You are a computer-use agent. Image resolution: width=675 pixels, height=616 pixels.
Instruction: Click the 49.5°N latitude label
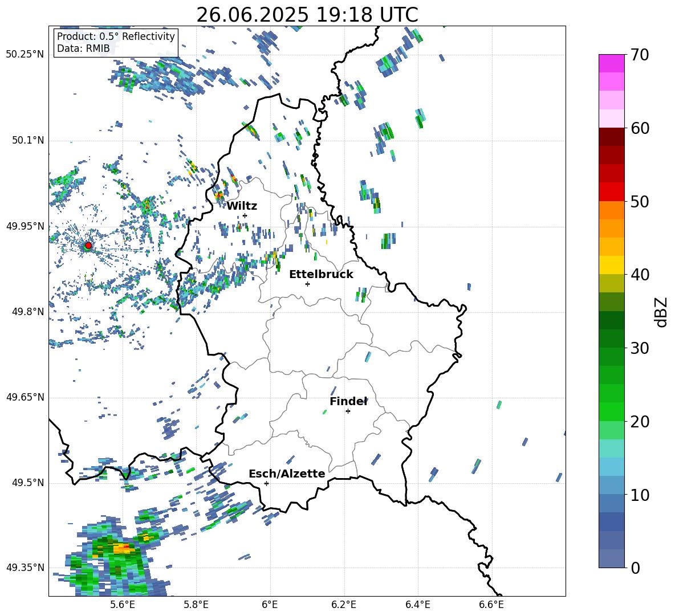point(28,483)
